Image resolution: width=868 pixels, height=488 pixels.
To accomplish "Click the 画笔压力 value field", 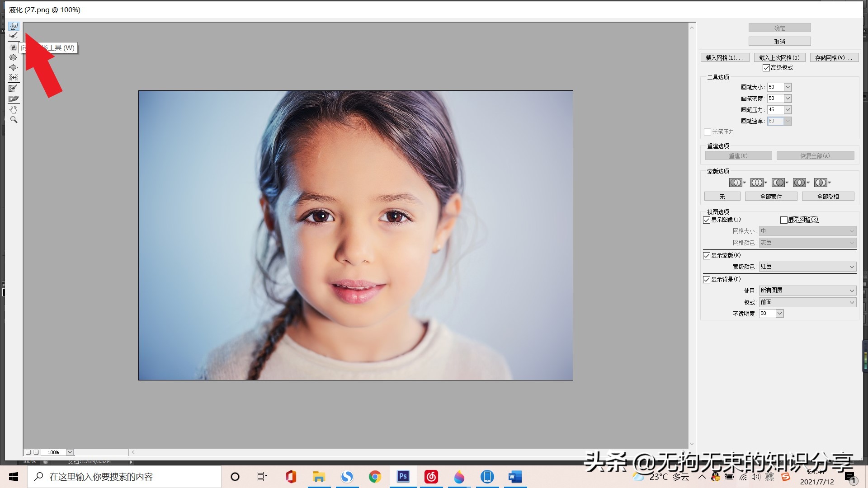I will pos(775,110).
